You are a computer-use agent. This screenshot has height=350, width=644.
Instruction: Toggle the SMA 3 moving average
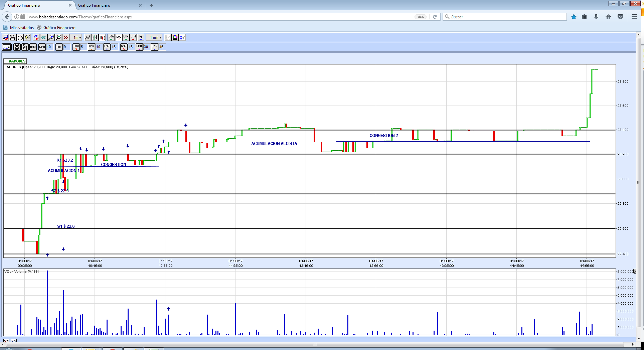154,47
